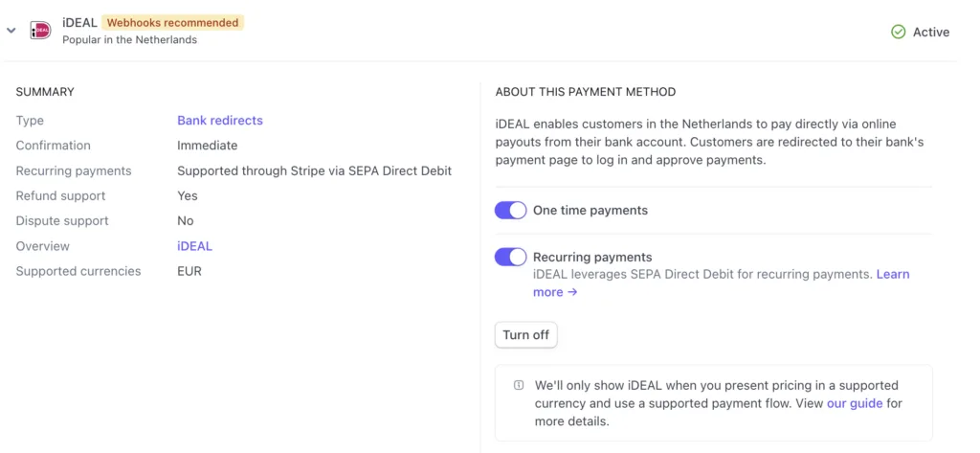The height and width of the screenshot is (453, 980).
Task: Click the Dispute support 'No' value
Action: [186, 221]
